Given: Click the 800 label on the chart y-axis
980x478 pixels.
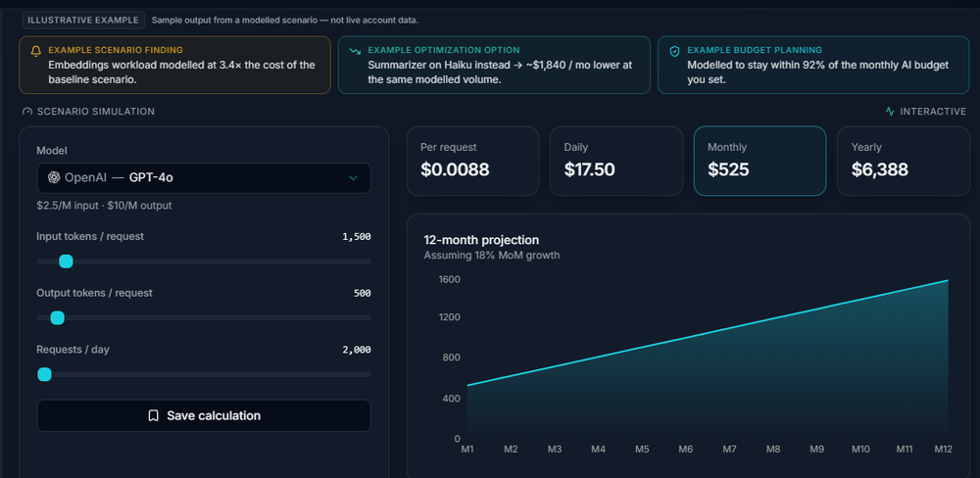Looking at the screenshot, I should [x=453, y=358].
